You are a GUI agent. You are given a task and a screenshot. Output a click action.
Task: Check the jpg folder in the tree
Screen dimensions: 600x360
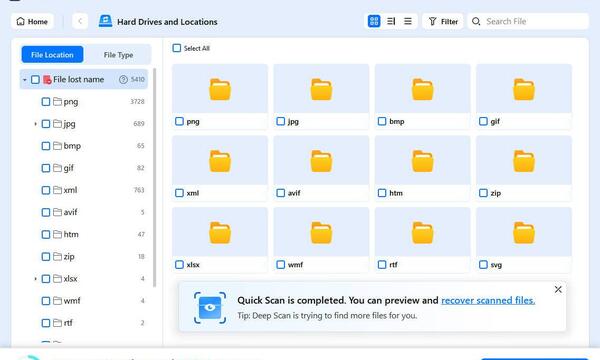pyautogui.click(x=46, y=124)
